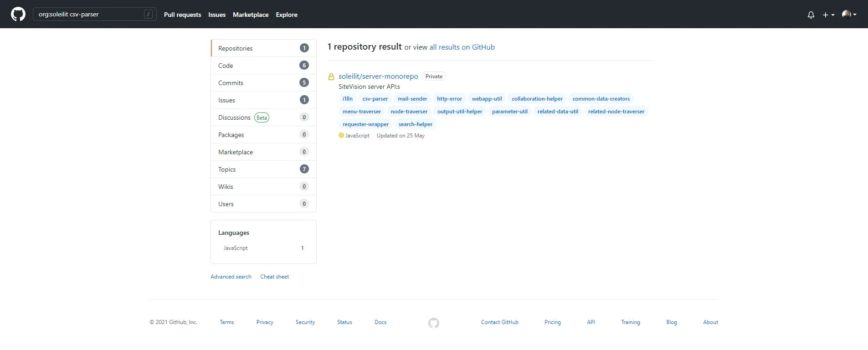This screenshot has width=868, height=350.
Task: Select related-data-util topic tag
Action: click(x=558, y=112)
